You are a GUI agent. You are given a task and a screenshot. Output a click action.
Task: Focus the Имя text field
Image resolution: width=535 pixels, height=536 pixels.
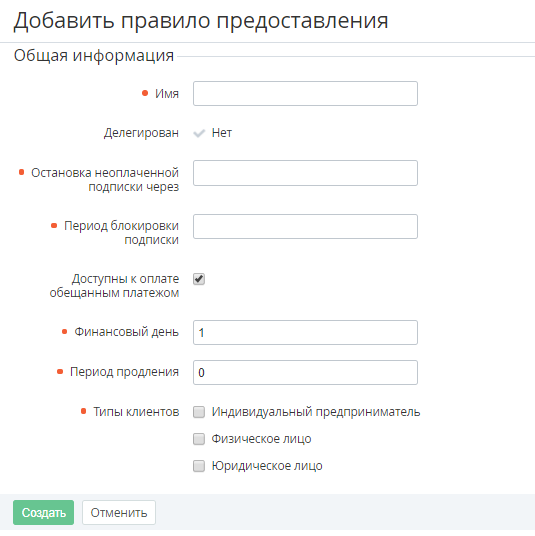pyautogui.click(x=305, y=93)
